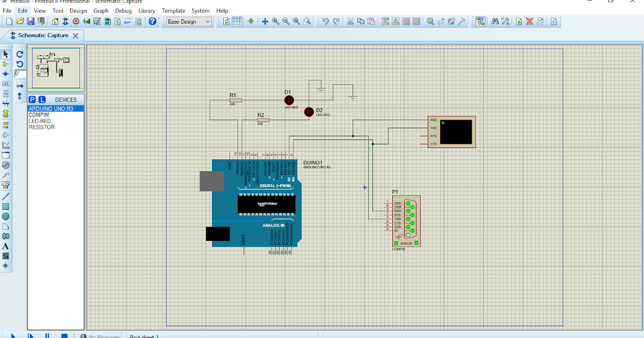644x338 pixels.
Task: Open the Debug menu
Action: pos(123,10)
